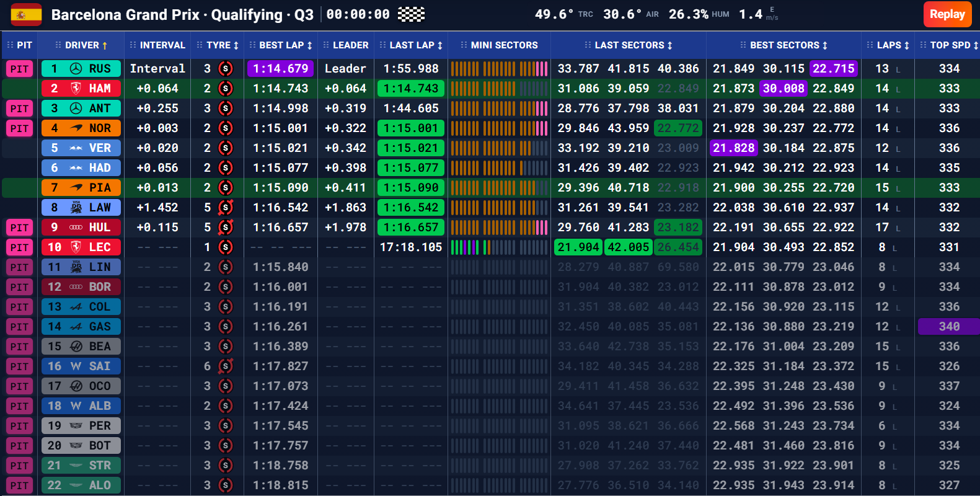Click the green last lap 1:14.743
This screenshot has height=496, width=980.
click(411, 89)
